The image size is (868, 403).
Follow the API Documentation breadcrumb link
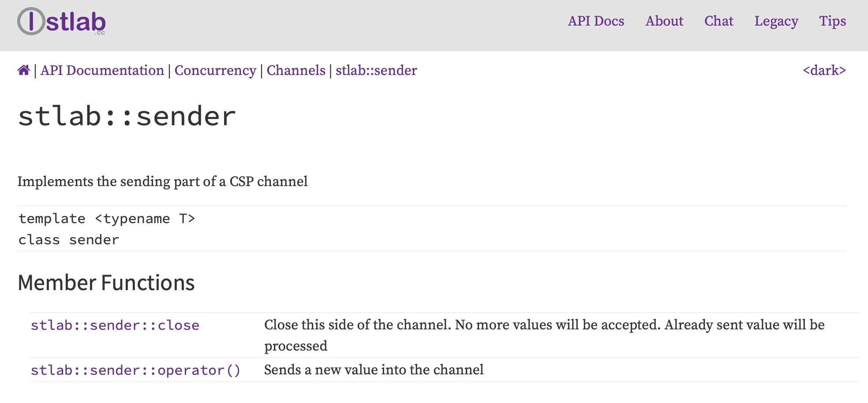coord(102,71)
